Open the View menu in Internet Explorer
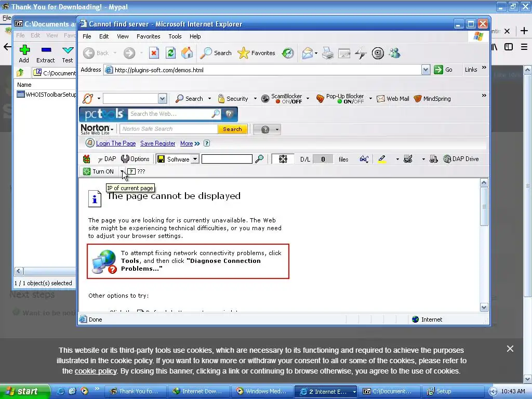Viewport: 532px width, 399px height. [x=123, y=36]
